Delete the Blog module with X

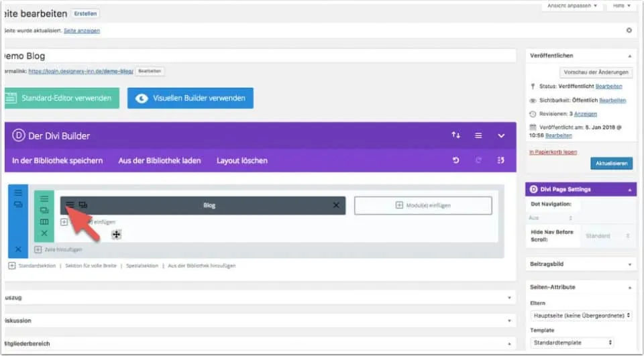point(336,205)
